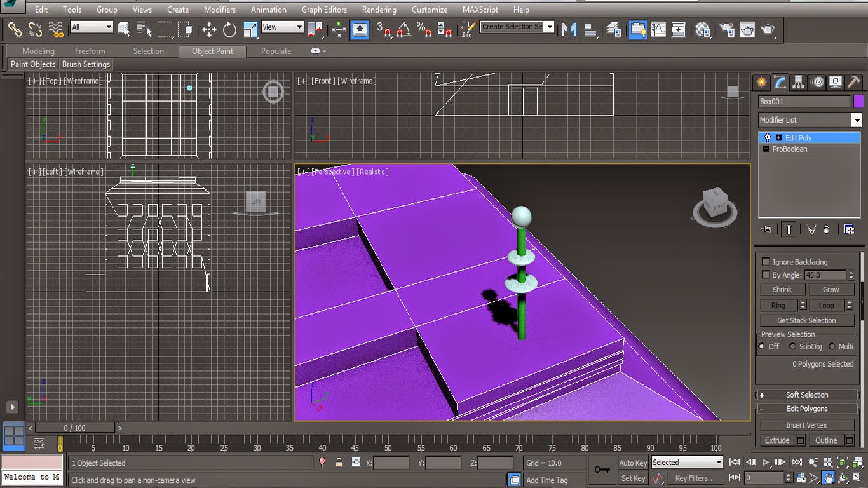This screenshot has height=488, width=868.
Task: Expand the Soft Selection rollout
Action: point(806,395)
